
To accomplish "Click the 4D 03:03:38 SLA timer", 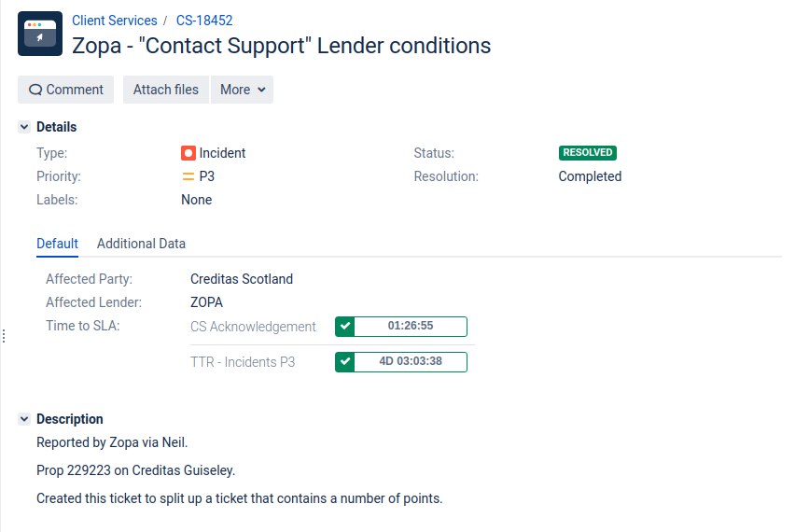I will 411,361.
